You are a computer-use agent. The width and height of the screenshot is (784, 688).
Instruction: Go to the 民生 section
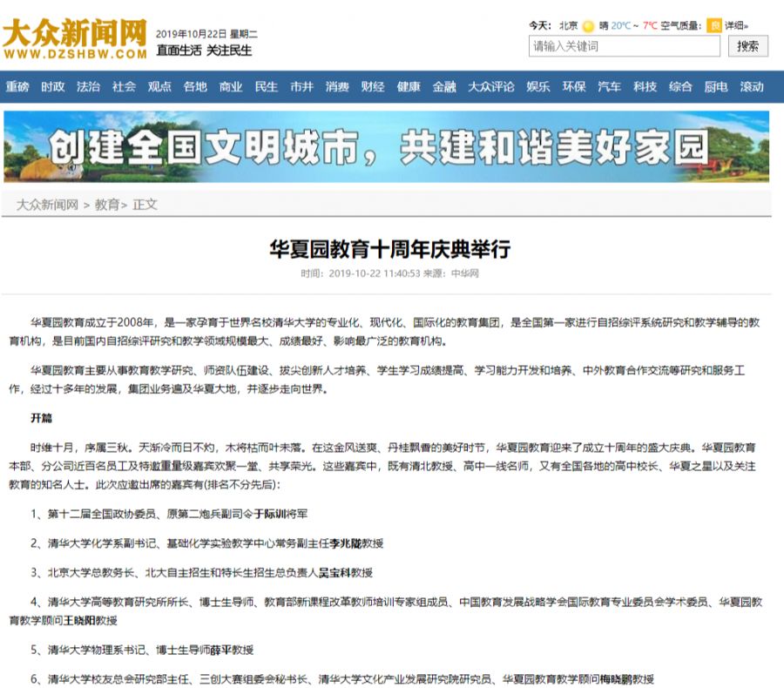coord(266,87)
